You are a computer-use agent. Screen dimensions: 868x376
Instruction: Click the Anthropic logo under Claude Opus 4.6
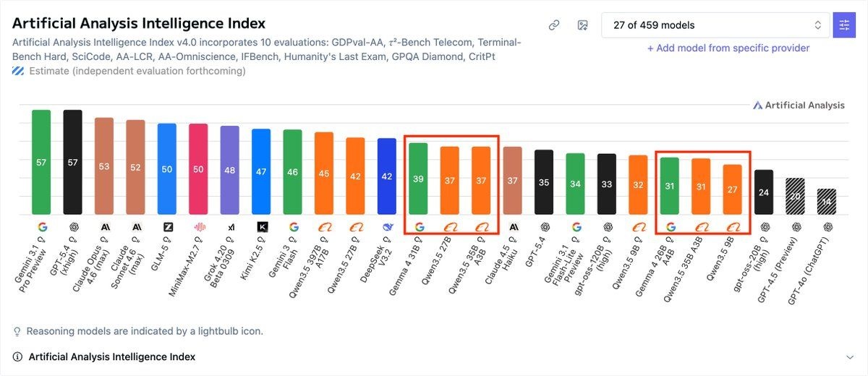(x=104, y=226)
